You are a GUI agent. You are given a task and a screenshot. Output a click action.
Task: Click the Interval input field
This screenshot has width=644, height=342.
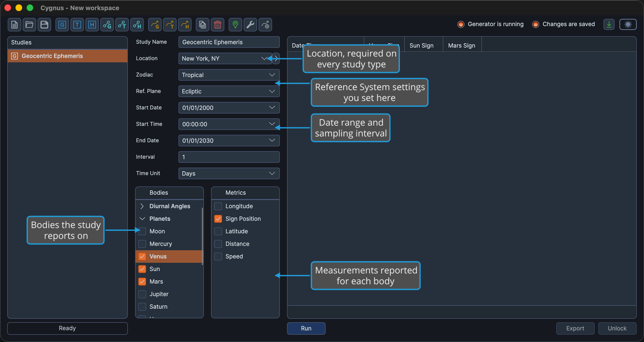(x=229, y=157)
